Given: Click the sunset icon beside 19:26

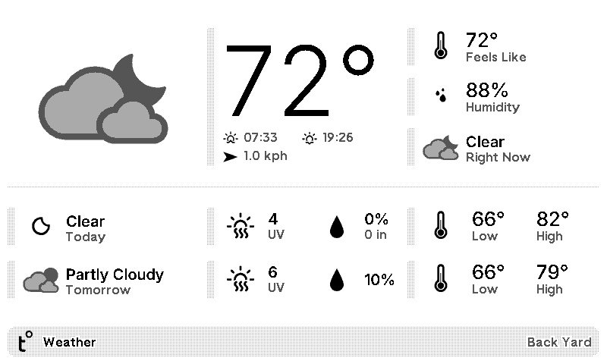Looking at the screenshot, I should tap(310, 138).
